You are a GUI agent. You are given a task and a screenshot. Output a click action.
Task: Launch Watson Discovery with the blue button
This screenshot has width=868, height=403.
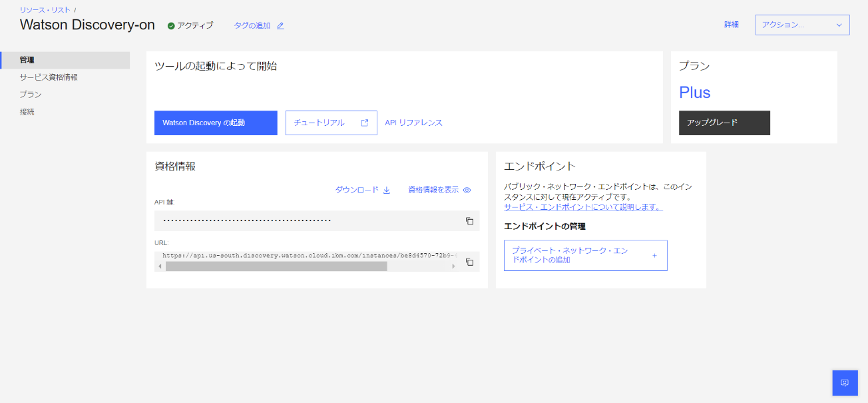(x=216, y=123)
